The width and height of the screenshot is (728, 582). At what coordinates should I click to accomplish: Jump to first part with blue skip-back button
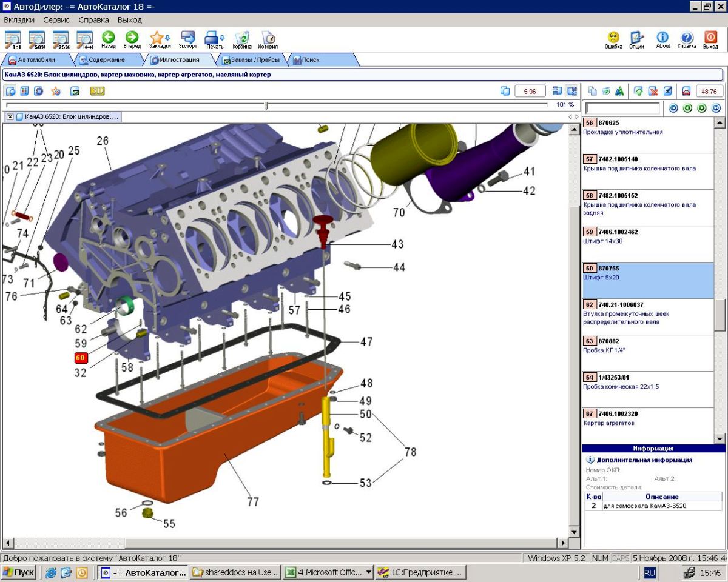673,108
